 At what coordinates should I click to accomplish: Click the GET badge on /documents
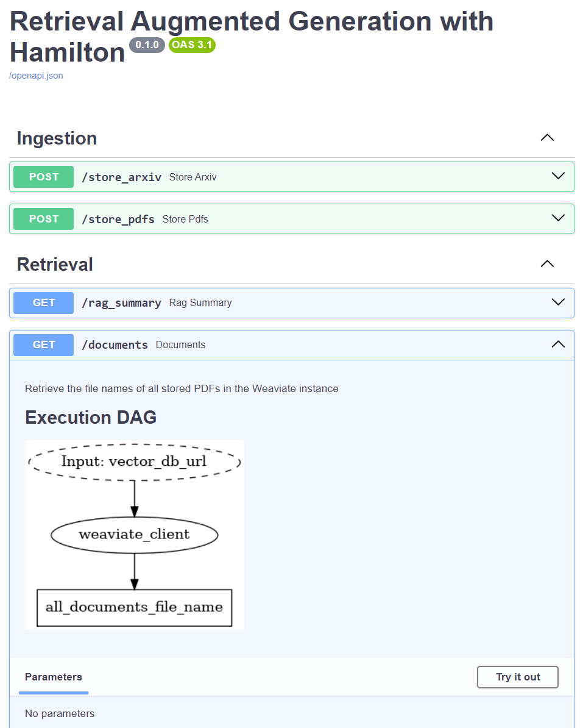[x=43, y=344]
